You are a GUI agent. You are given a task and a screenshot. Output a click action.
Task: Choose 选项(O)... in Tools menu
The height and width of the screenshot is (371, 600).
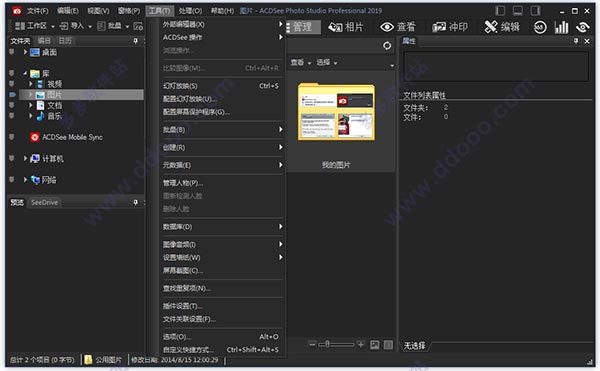221,337
